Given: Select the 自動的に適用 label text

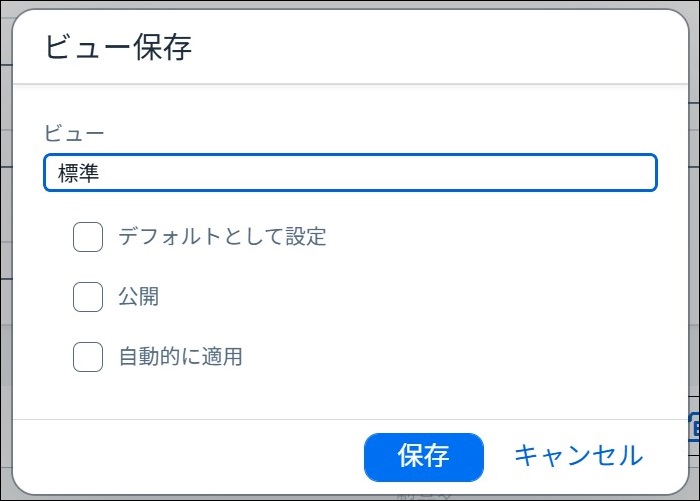Looking at the screenshot, I should (x=181, y=356).
